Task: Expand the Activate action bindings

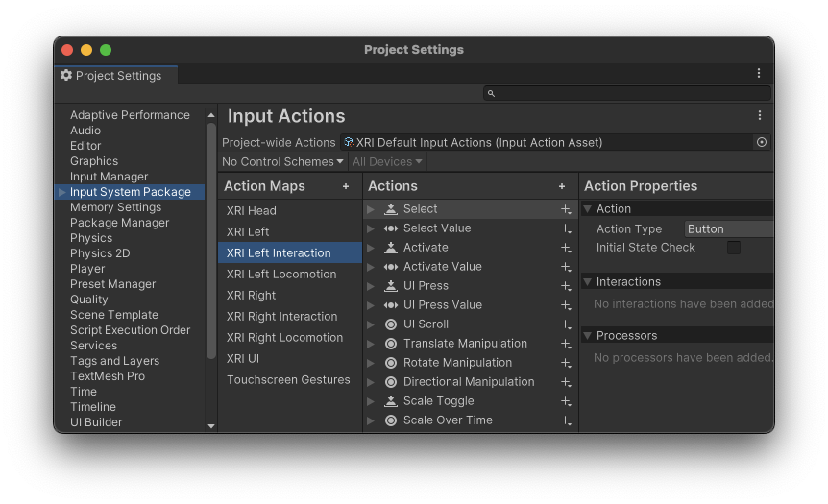Action: [371, 248]
